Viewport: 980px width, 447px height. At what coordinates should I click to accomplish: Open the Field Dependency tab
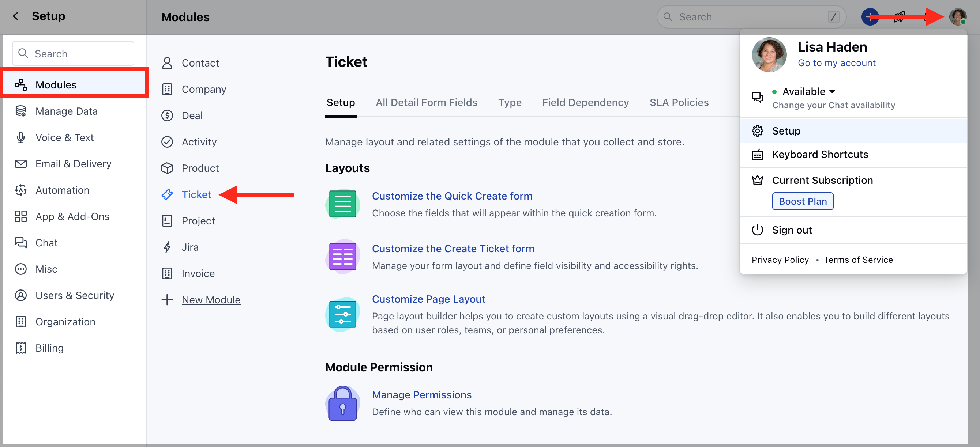(x=585, y=102)
